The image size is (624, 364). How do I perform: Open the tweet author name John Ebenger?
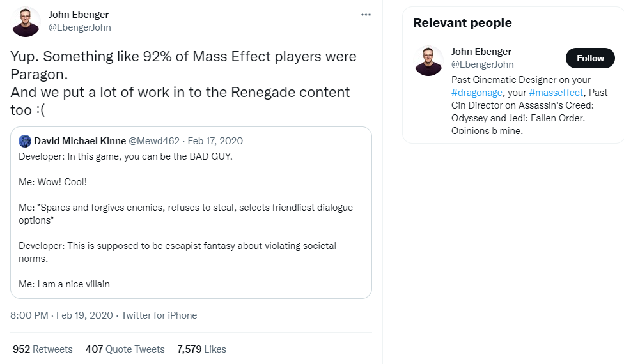tap(80, 15)
